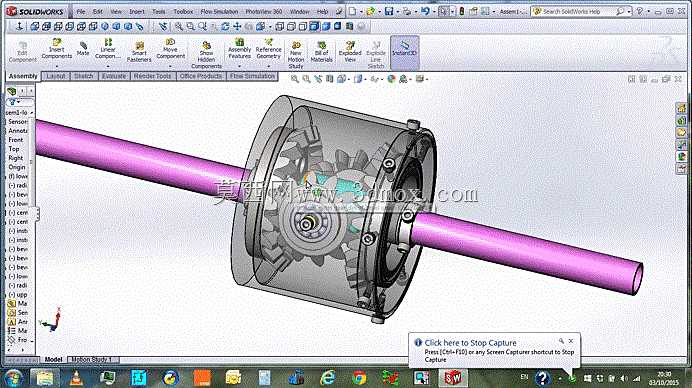Click the Edit Component tool
The width and height of the screenshot is (692, 388).
pyautogui.click(x=23, y=52)
